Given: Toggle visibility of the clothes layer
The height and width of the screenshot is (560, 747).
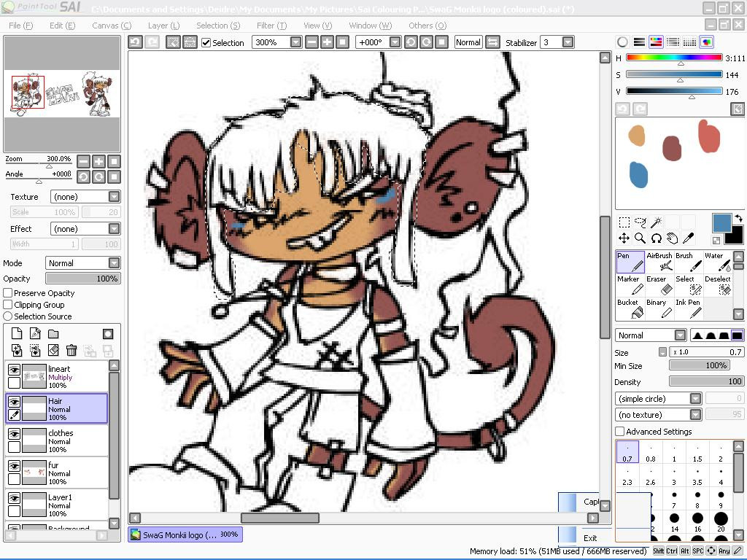Looking at the screenshot, I should (15, 435).
